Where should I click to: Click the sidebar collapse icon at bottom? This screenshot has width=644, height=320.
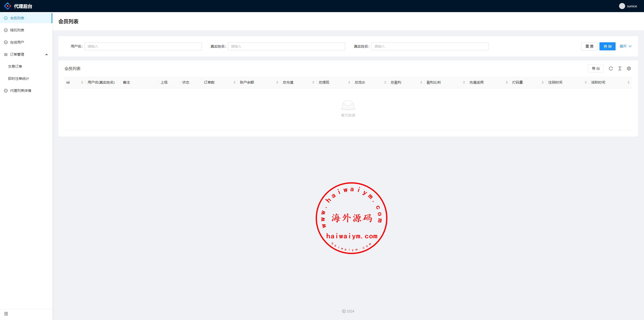(6, 314)
